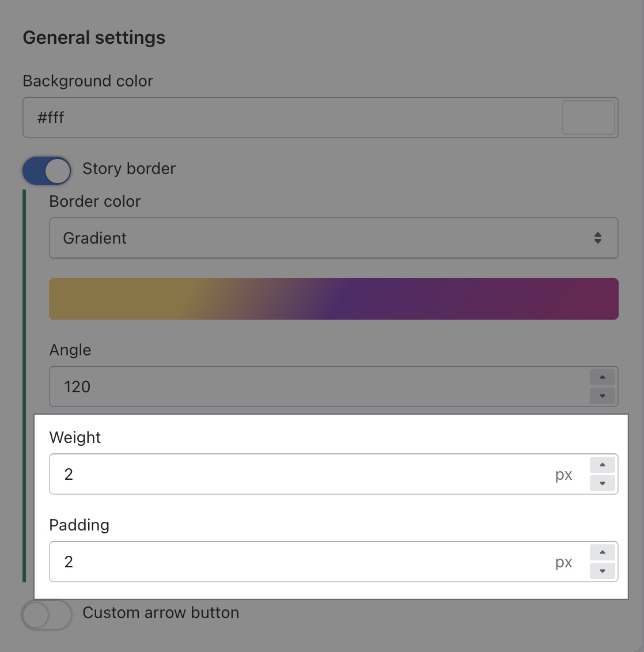This screenshot has width=644, height=652.
Task: Click the "Background color" field label
Action: 88,81
